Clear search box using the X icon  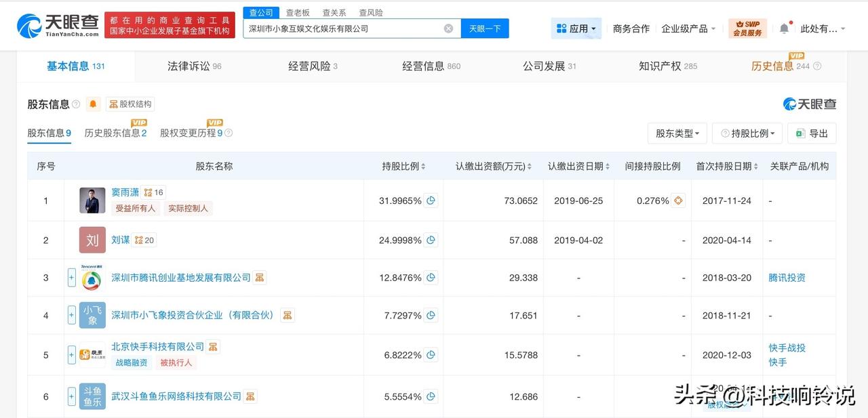coord(448,28)
